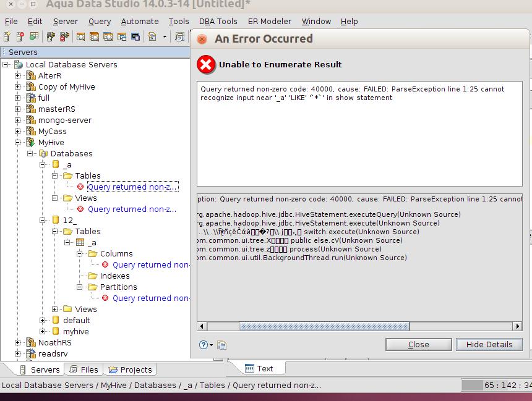The width and height of the screenshot is (532, 401).
Task: Collapse the Columns folder node
Action: 79,253
